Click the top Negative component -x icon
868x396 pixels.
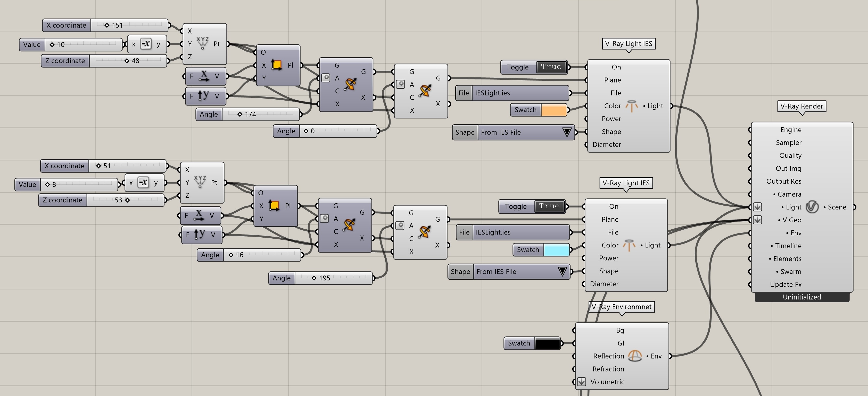(x=146, y=44)
